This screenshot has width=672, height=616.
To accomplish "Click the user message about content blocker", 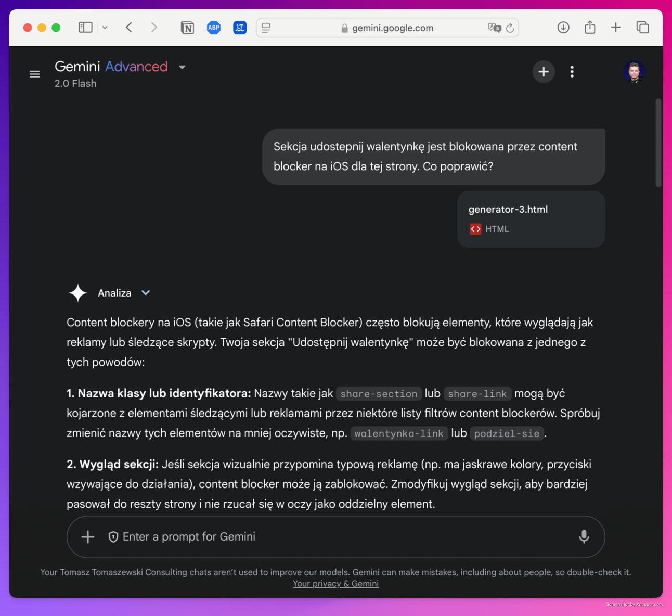I will tap(434, 157).
